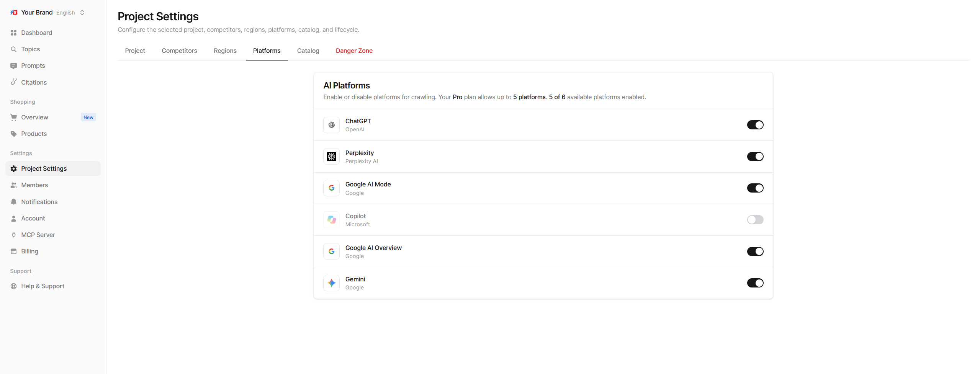Viewport: 980px width, 374px height.
Task: Click the ChatGPT OpenAI logo
Action: (332, 125)
